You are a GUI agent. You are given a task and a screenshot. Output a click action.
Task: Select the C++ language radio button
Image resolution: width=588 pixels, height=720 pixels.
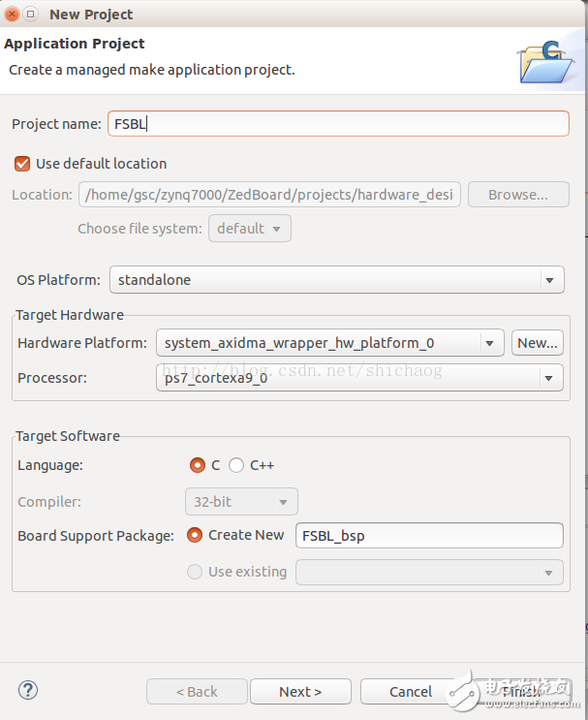coord(236,465)
